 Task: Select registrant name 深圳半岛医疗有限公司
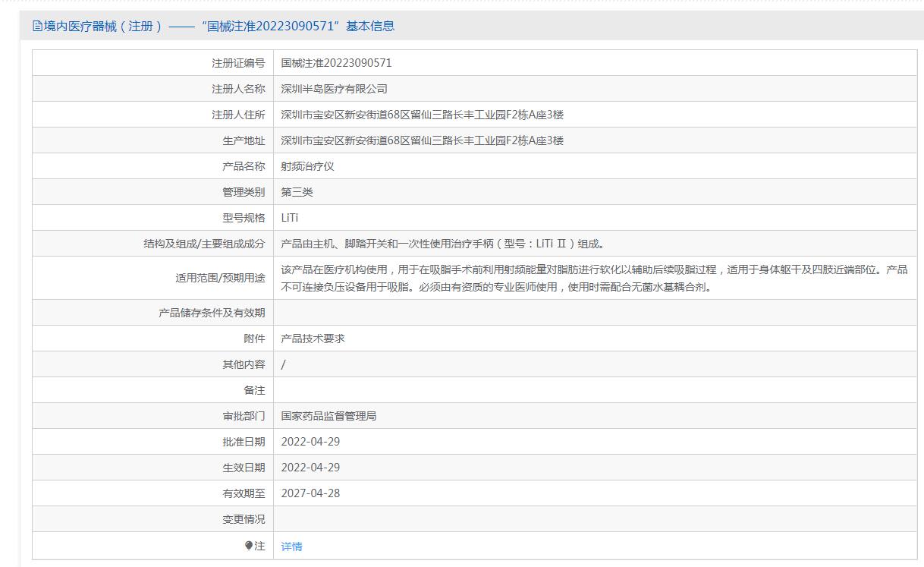pos(334,89)
